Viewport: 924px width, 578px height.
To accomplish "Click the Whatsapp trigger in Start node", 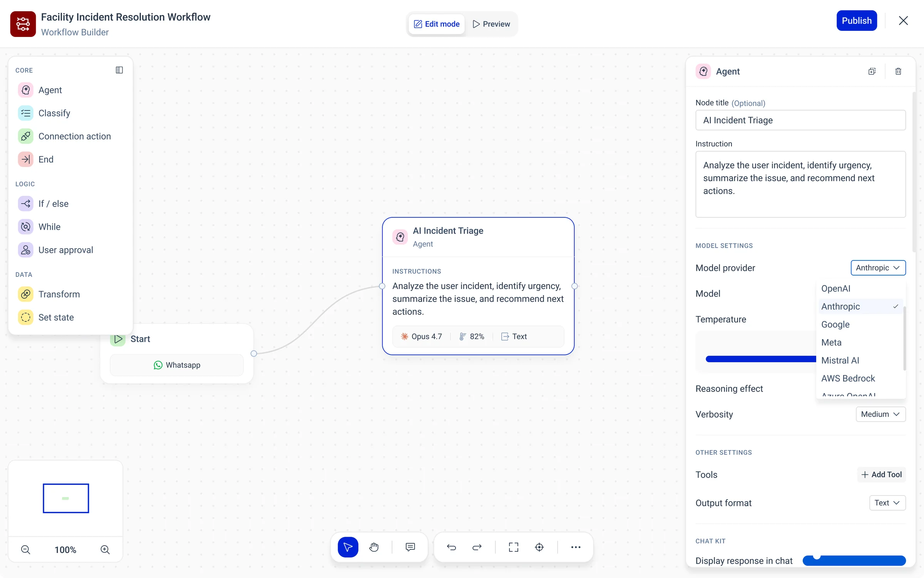I will [x=177, y=365].
